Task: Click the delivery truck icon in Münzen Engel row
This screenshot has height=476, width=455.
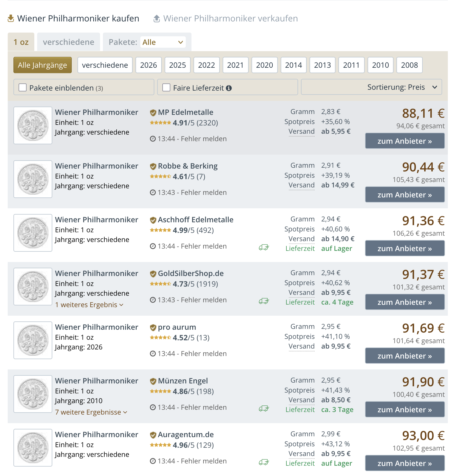Action: (x=264, y=409)
